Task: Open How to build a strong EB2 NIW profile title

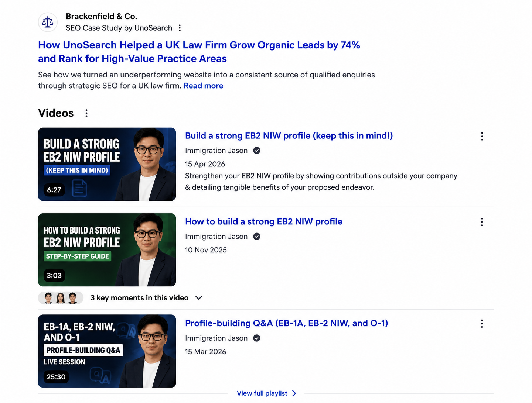Action: click(x=264, y=221)
